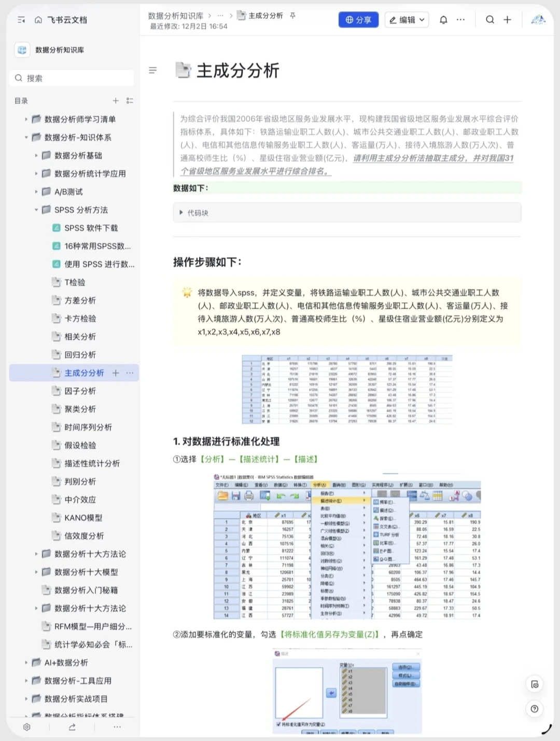Screen dimensions: 560x741
Task: Go to 飞书云文档 home in sidebar
Action: click(x=64, y=19)
